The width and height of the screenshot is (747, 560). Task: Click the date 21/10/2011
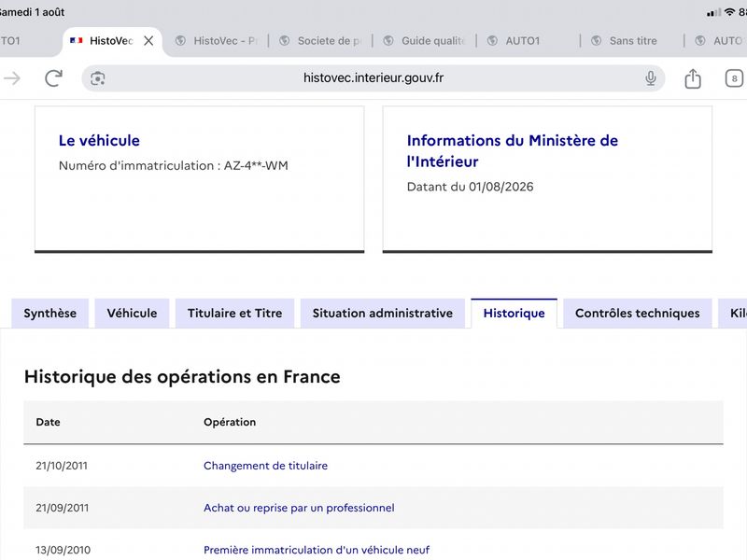click(62, 466)
